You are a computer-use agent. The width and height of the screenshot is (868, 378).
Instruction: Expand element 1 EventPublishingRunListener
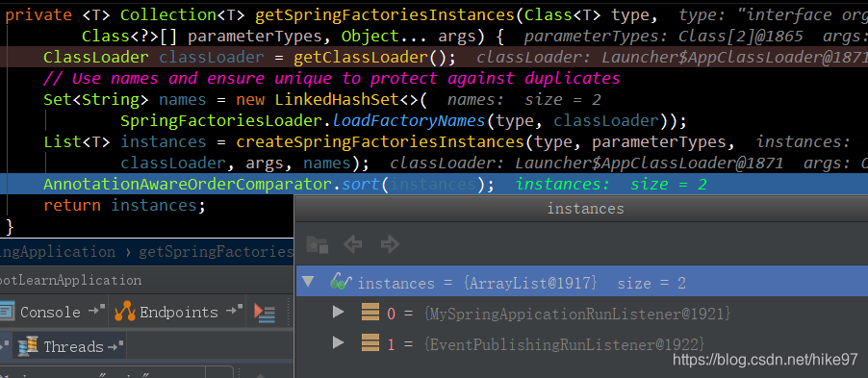click(x=338, y=343)
